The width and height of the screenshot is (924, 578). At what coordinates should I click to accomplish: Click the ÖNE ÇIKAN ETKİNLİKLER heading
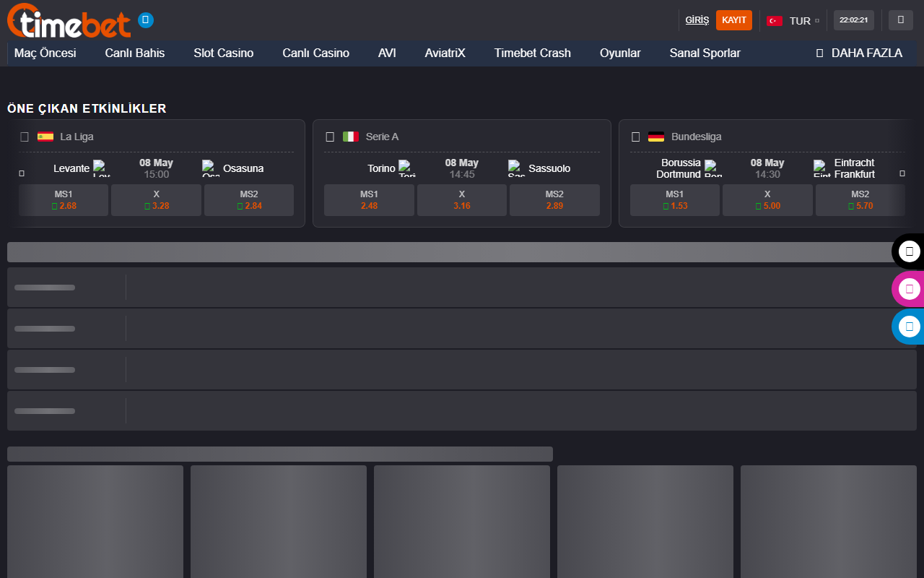(x=87, y=109)
